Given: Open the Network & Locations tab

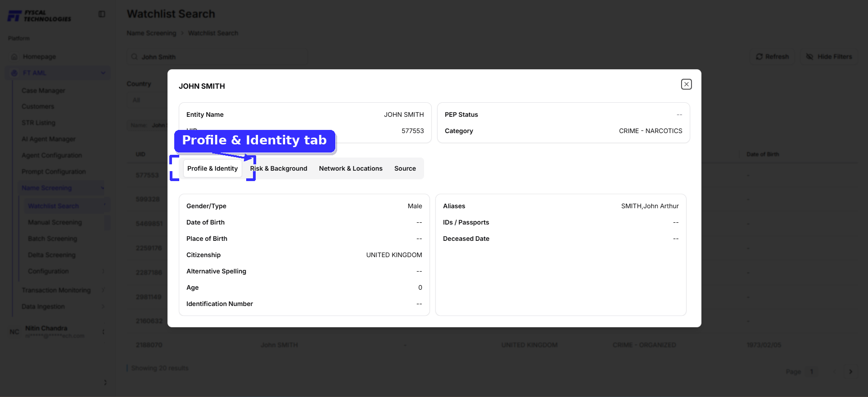Looking at the screenshot, I should click(x=351, y=168).
